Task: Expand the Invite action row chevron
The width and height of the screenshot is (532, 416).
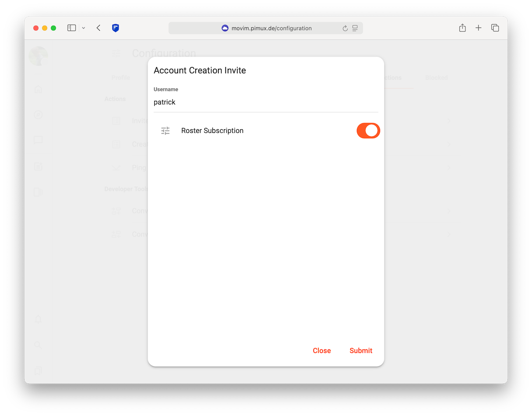Action: (449, 121)
